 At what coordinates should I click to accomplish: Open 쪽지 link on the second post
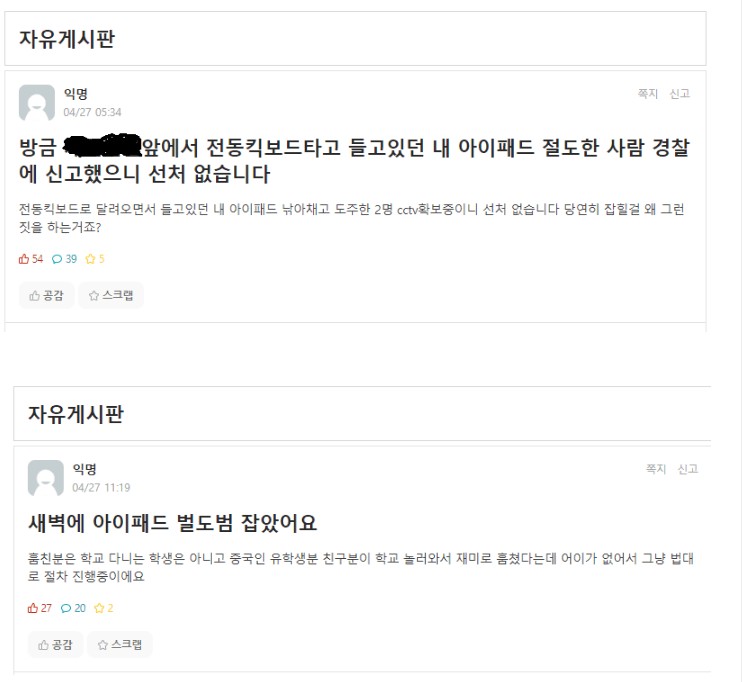[656, 469]
